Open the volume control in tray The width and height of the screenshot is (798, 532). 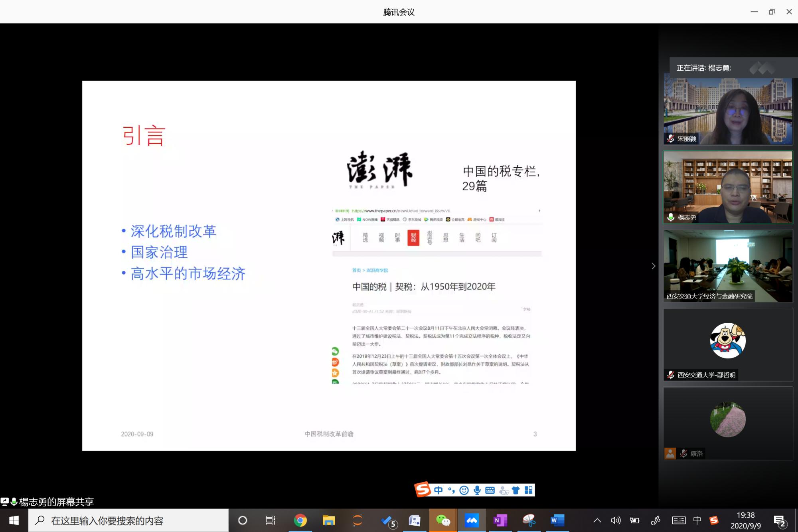point(616,520)
